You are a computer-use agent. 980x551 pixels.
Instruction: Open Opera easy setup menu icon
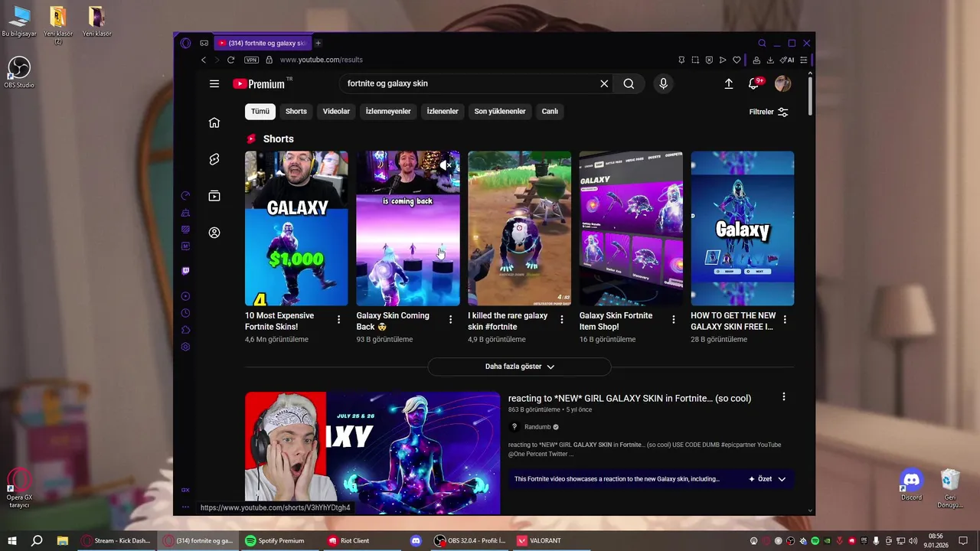pos(803,60)
